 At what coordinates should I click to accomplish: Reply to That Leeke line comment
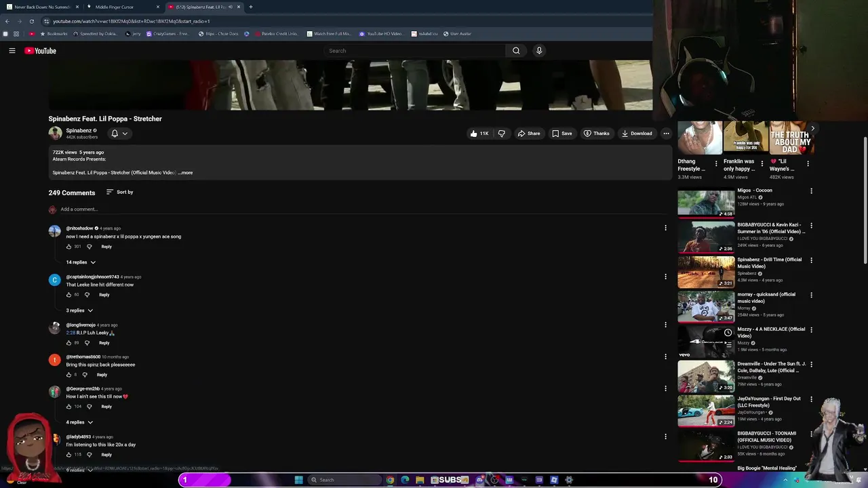(x=104, y=295)
